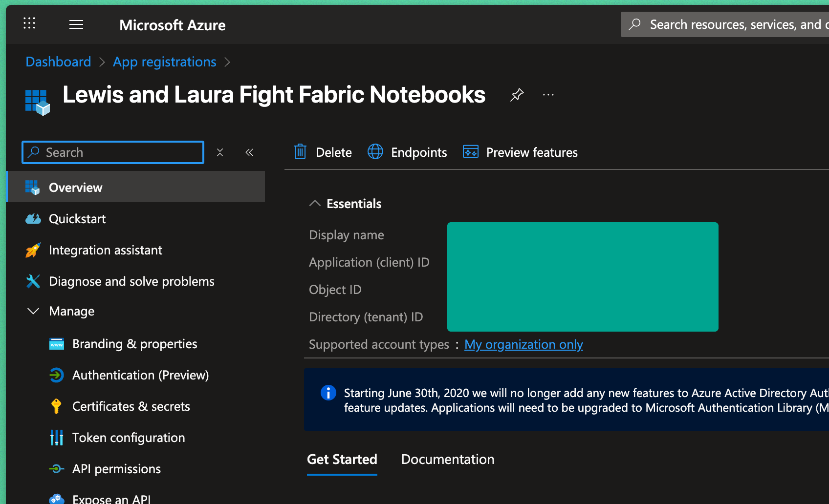Pin the app registration to dashboard

tap(517, 95)
